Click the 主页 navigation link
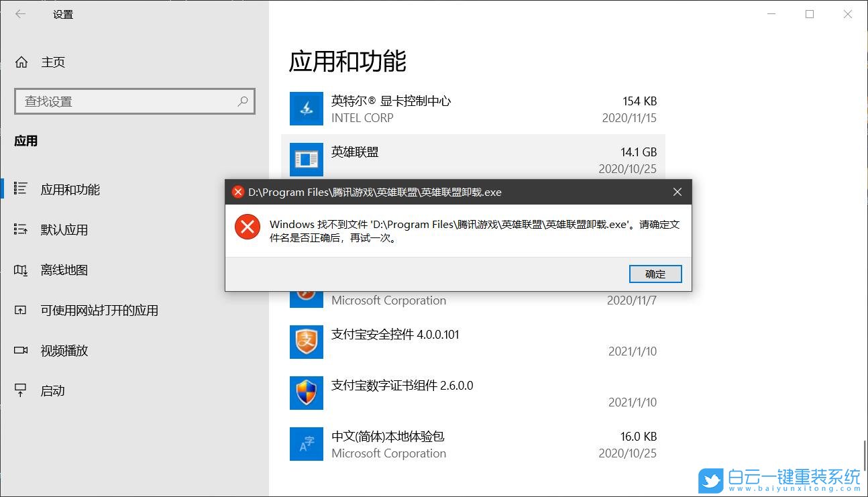This screenshot has width=868, height=497. (x=53, y=62)
